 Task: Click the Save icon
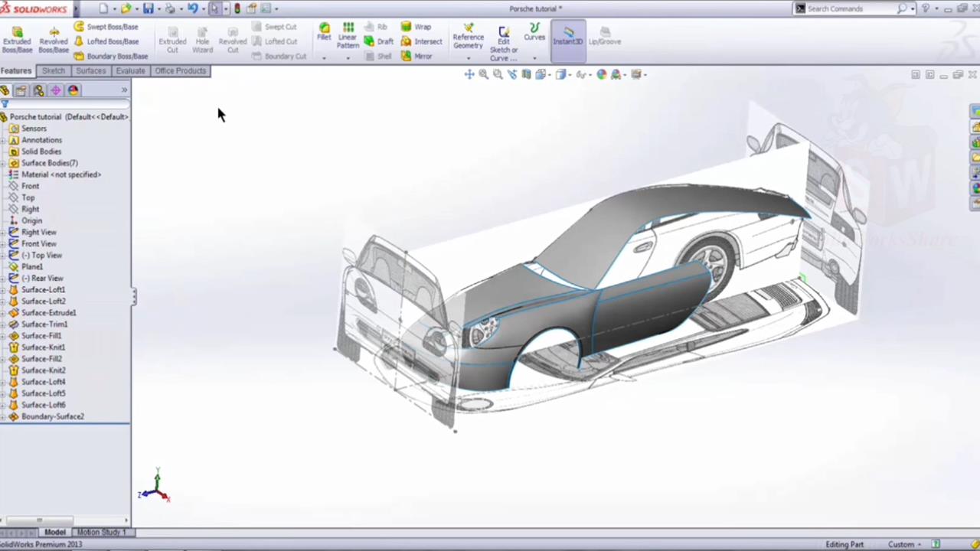pyautogui.click(x=148, y=8)
